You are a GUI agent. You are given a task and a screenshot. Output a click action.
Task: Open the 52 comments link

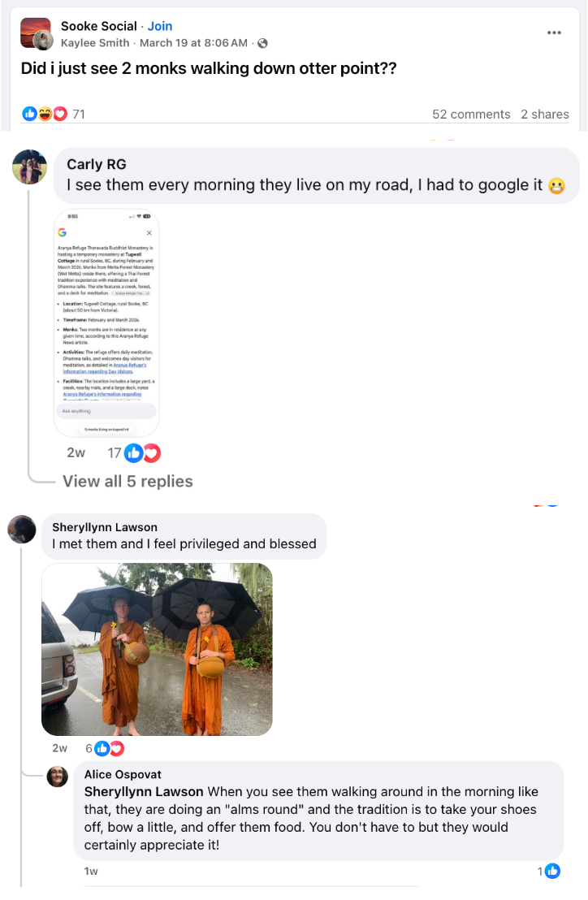click(471, 115)
